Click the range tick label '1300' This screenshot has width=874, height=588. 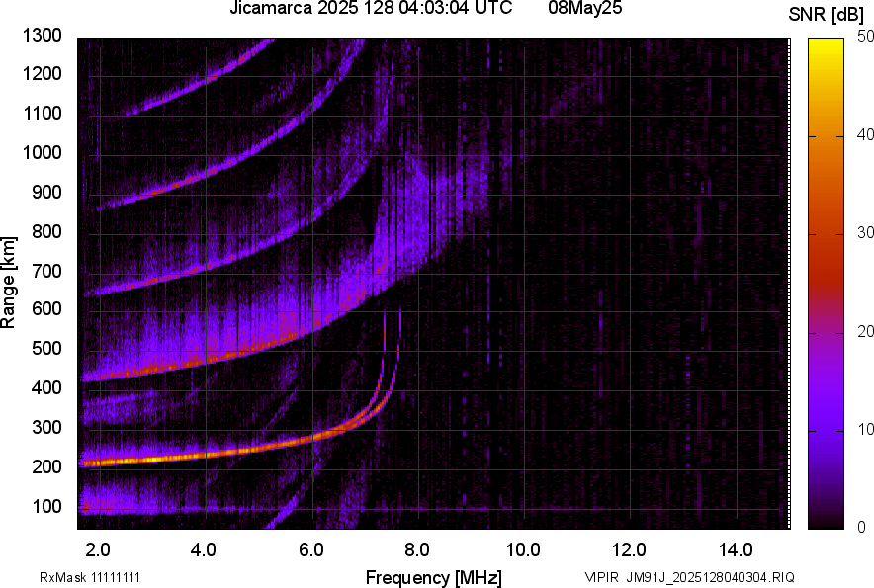point(42,36)
